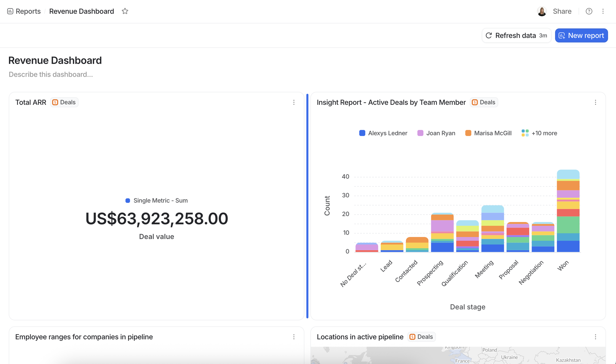Screen dimensions: 616x364
Task: Open top-right page options kebab menu
Action: 603,11
